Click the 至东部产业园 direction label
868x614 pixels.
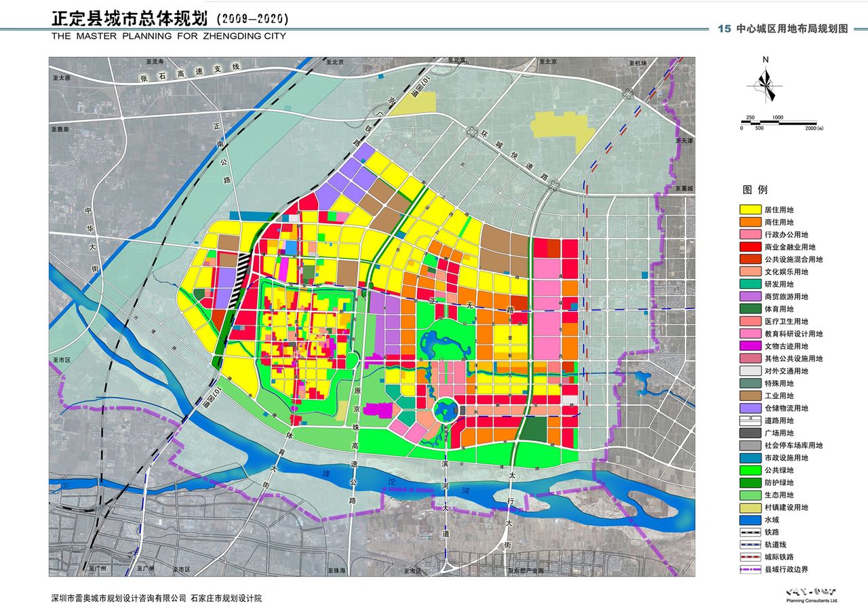(526, 571)
